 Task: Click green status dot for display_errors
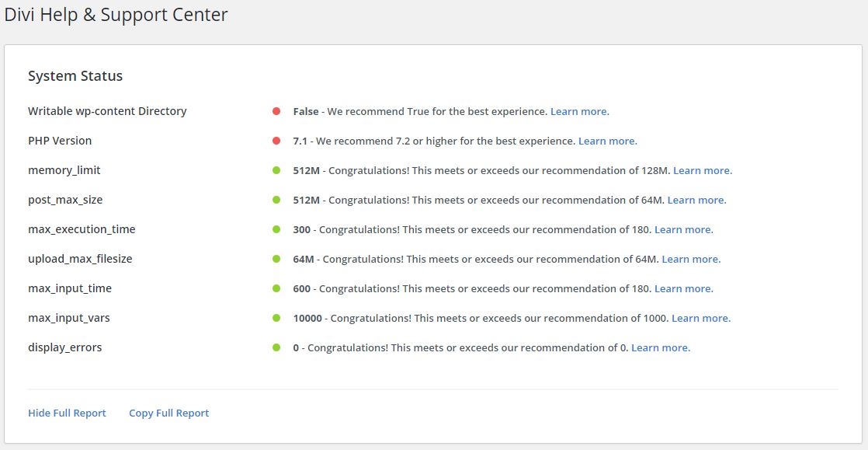(x=277, y=347)
